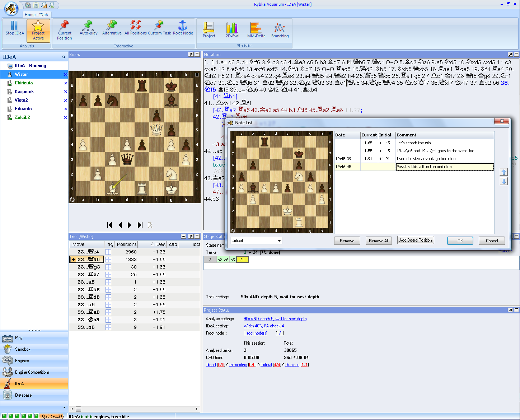Viewport: 520px width, 420px height.
Task: Open the Rybka Aquarium application menu orb
Action: (11, 8)
